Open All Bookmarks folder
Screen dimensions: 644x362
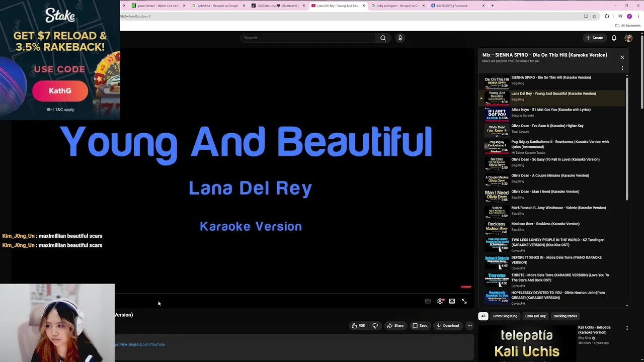(627, 26)
